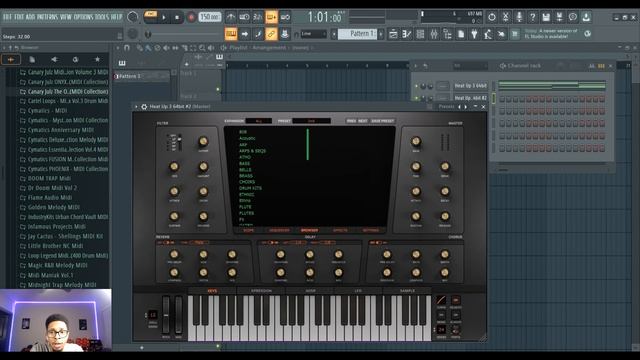The width and height of the screenshot is (640, 360).
Task: Click the Play button in the transport bar
Action: coord(164,18)
